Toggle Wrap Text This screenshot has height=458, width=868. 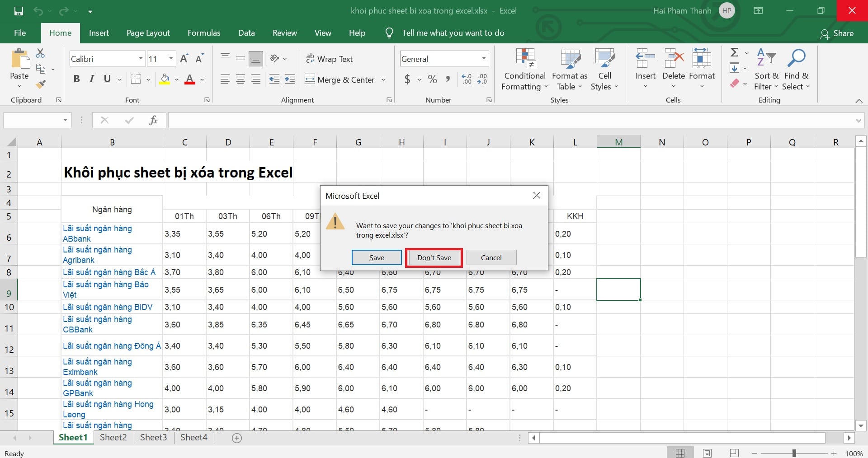329,59
